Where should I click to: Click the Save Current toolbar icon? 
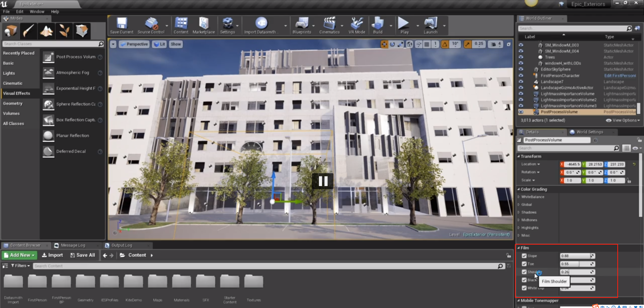122,25
